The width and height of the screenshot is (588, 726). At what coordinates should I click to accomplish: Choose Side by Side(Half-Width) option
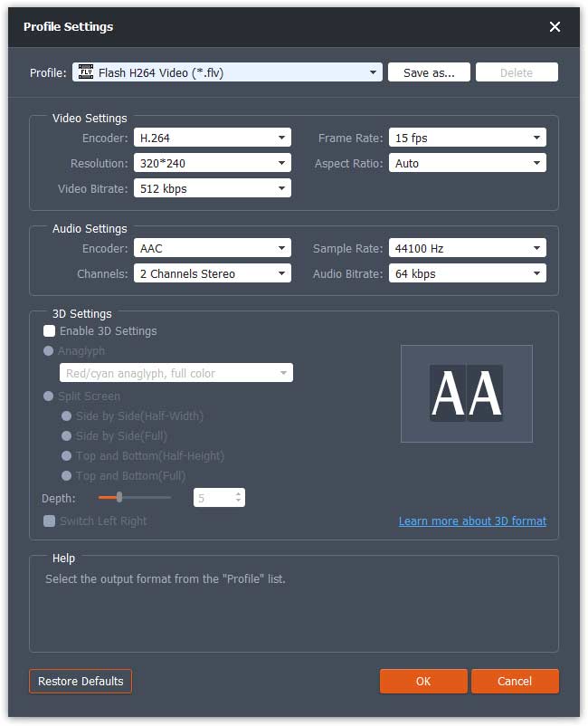tap(67, 416)
